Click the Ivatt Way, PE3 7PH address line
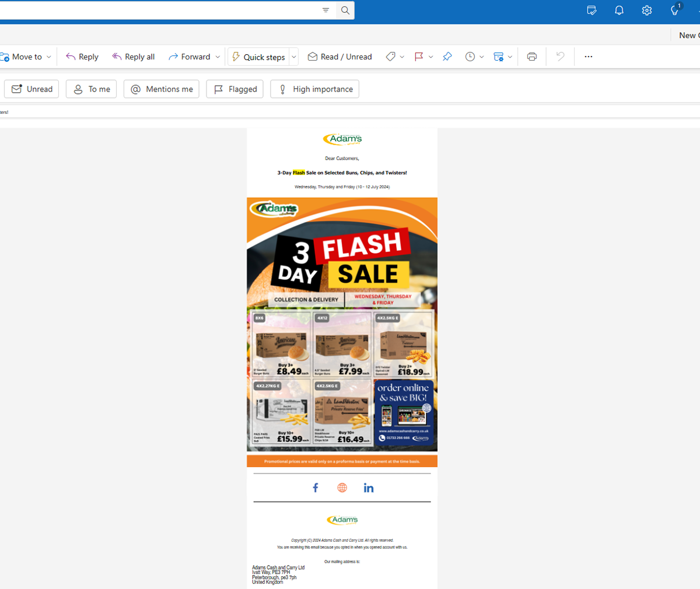 pyautogui.click(x=271, y=572)
